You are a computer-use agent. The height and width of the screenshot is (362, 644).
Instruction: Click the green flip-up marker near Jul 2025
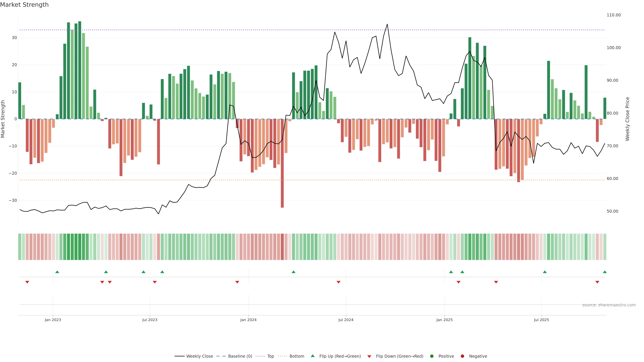coord(545,272)
